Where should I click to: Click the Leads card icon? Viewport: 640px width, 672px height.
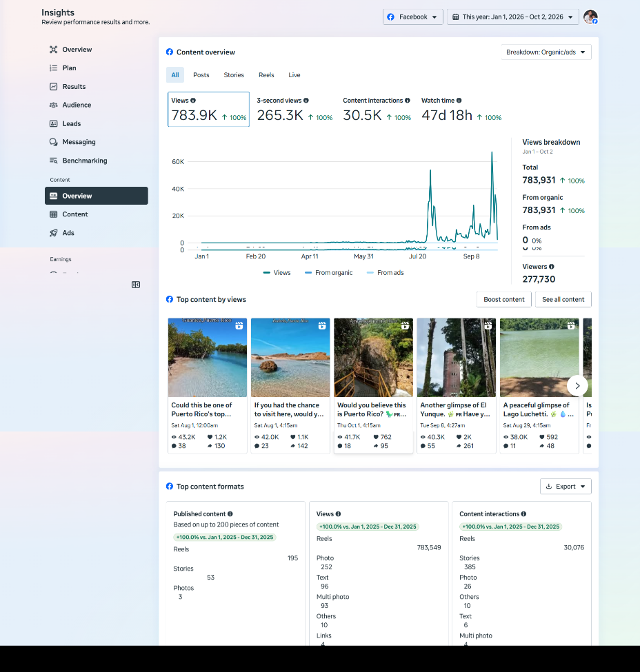click(54, 123)
